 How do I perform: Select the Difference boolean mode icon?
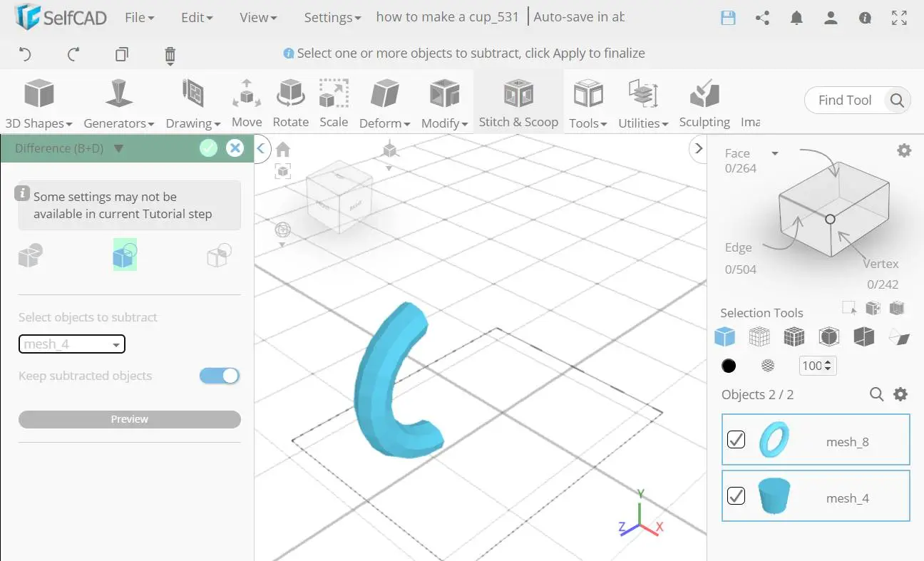125,254
